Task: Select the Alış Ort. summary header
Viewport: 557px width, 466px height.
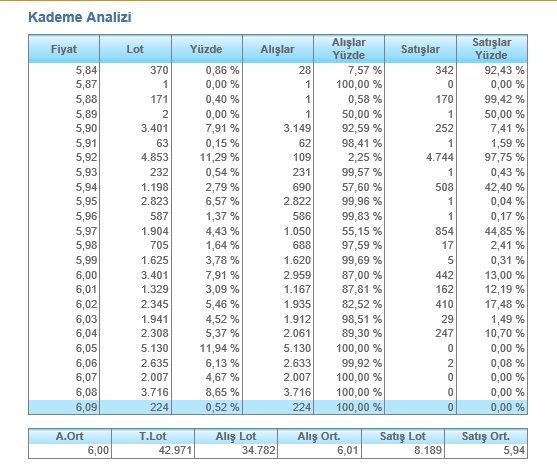Action: (x=319, y=436)
